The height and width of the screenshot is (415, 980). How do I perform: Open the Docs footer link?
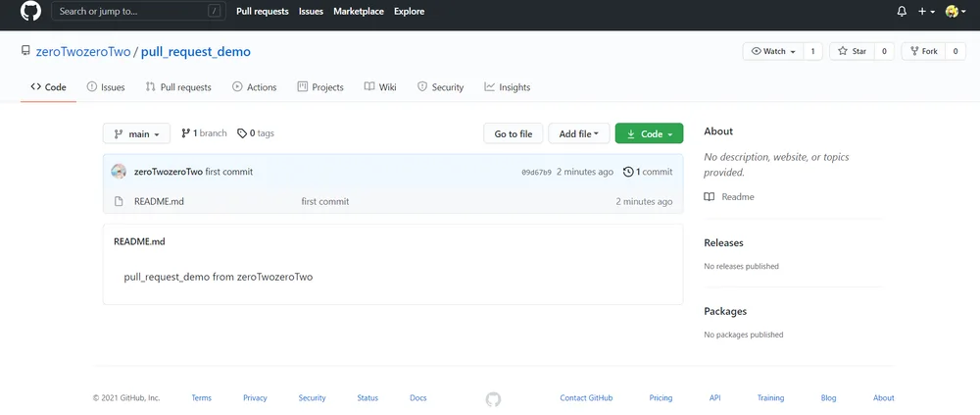(418, 398)
